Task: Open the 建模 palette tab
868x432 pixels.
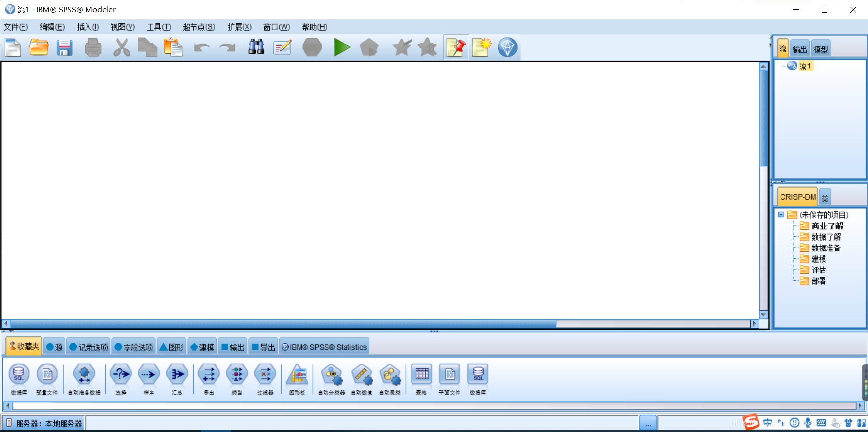Action: pos(202,347)
